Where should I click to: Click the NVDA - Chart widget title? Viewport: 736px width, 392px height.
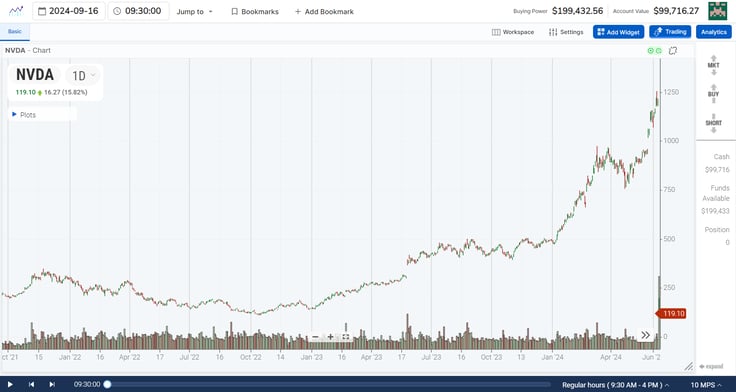pos(28,50)
